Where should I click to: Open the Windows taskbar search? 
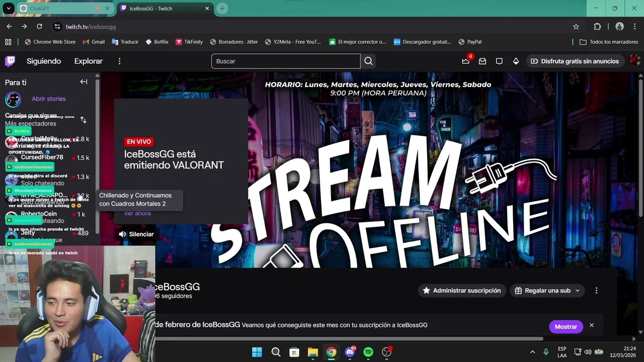[276, 352]
